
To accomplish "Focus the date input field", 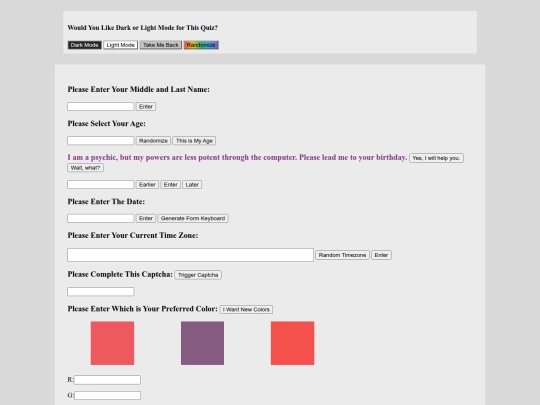I will click(x=101, y=218).
